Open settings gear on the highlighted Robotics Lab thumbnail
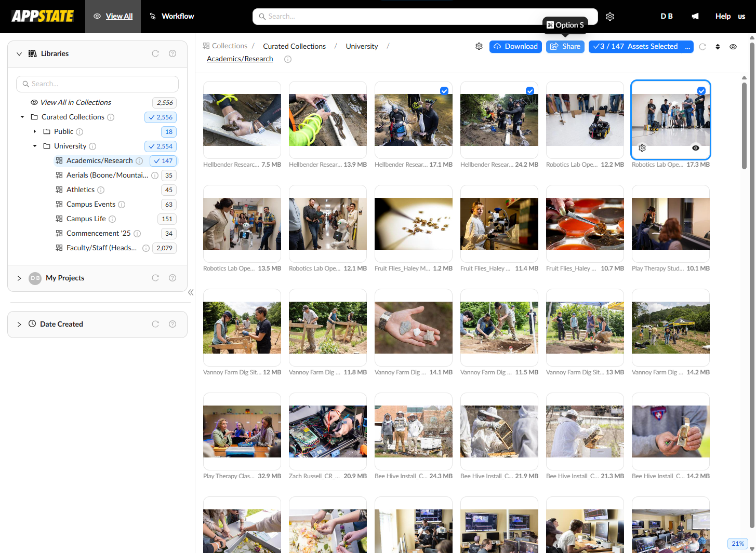Viewport: 756px width, 553px height. click(642, 148)
